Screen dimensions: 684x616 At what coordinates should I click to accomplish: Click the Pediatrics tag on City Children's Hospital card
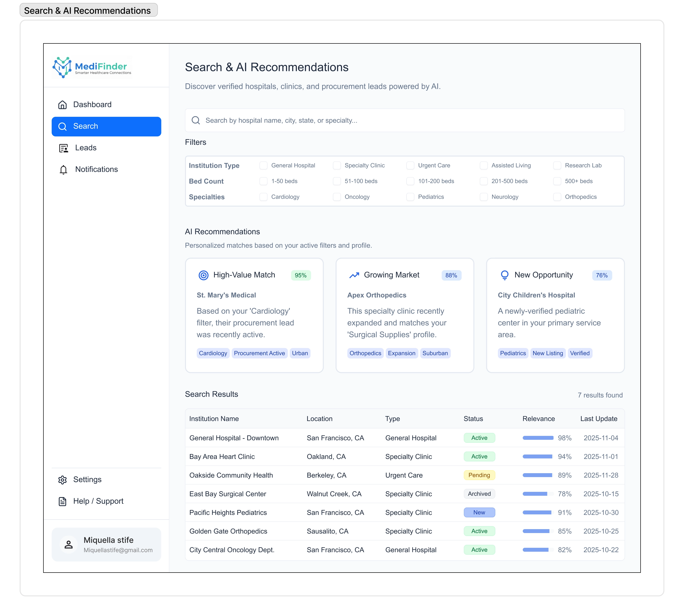coord(513,353)
